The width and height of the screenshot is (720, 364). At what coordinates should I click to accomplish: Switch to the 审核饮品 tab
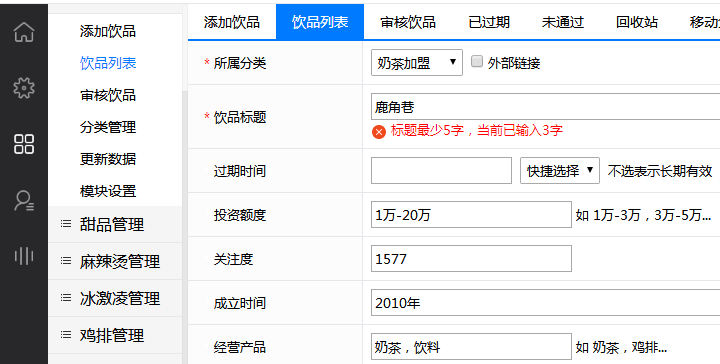click(x=408, y=22)
